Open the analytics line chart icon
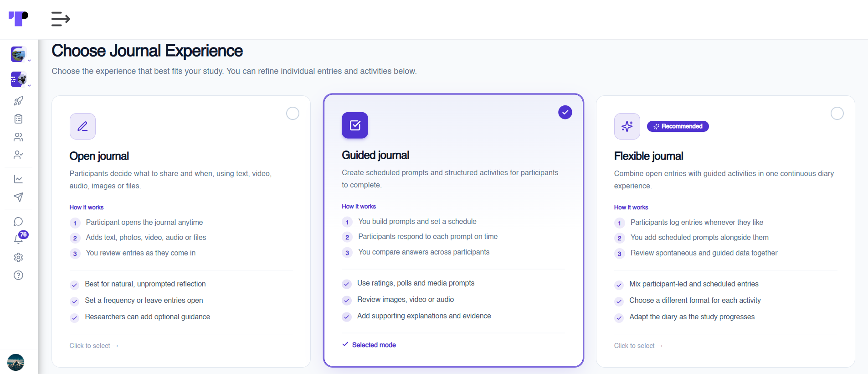 (18, 179)
